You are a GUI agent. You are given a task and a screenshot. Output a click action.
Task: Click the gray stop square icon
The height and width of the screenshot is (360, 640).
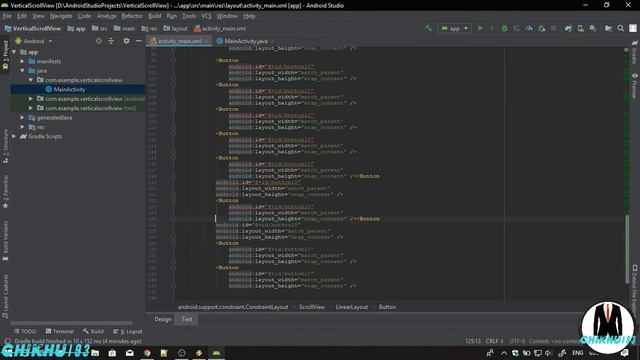coord(553,28)
